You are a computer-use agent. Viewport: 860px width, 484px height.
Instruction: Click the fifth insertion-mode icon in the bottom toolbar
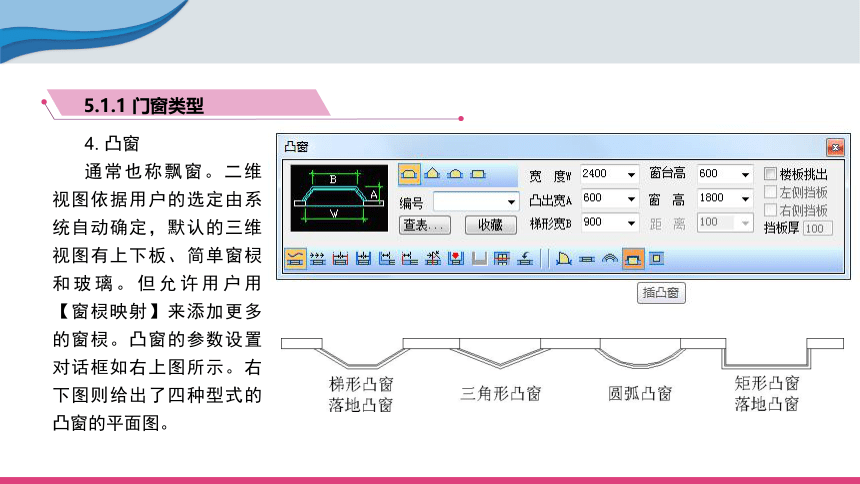(387, 258)
